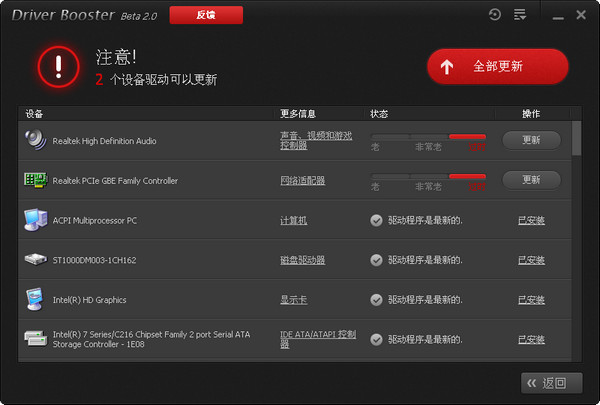This screenshot has height=405, width=600.
Task: Click the 个设备驱动可以更新 summary text
Action: (x=163, y=80)
